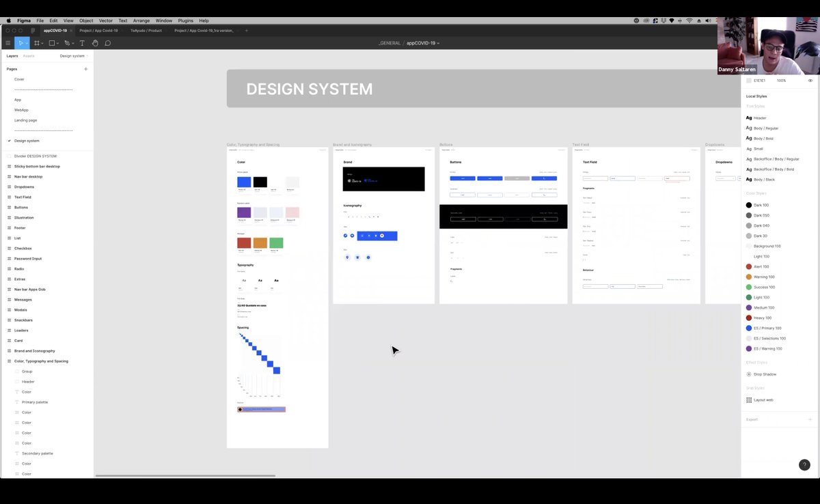The image size is (820, 504).
Task: Open the Plugins menu
Action: point(186,20)
